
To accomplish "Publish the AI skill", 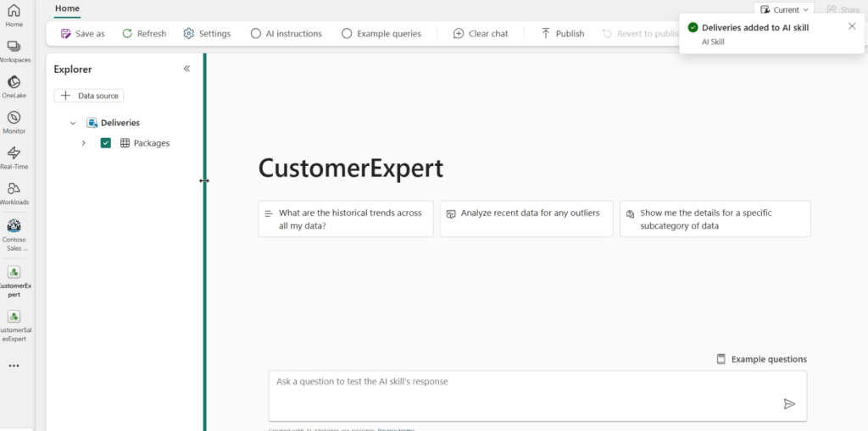I will [561, 34].
